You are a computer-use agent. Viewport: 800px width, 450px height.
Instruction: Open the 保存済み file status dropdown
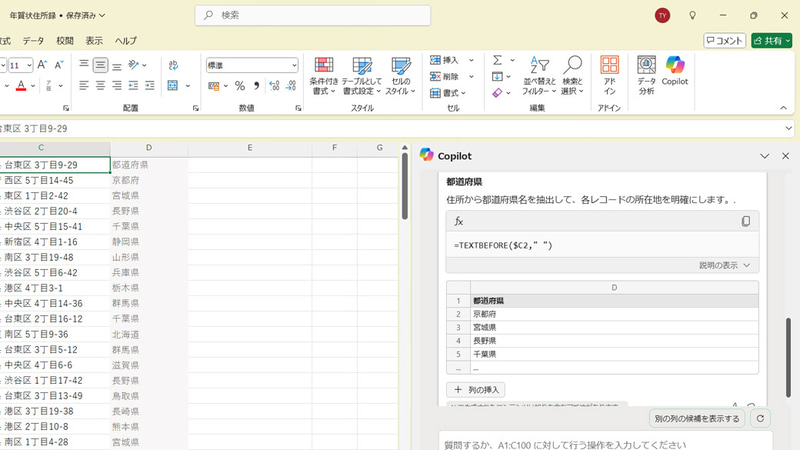85,15
